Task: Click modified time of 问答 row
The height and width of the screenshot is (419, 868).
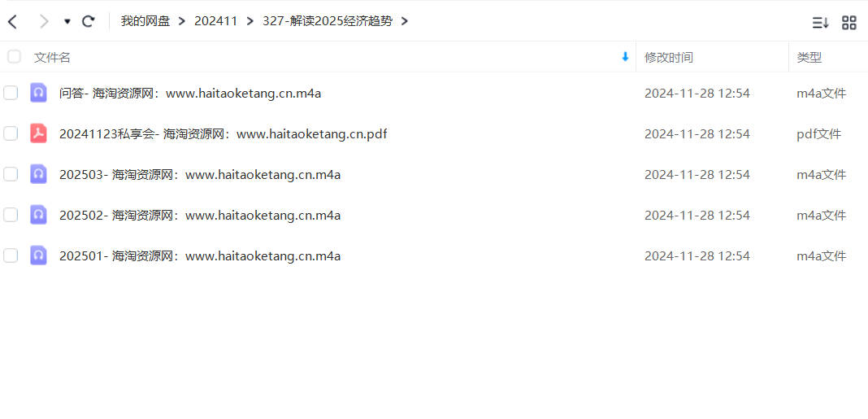Action: pos(697,94)
